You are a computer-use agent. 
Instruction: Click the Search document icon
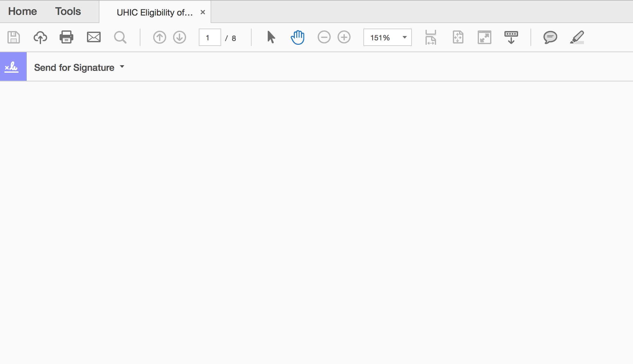(120, 38)
